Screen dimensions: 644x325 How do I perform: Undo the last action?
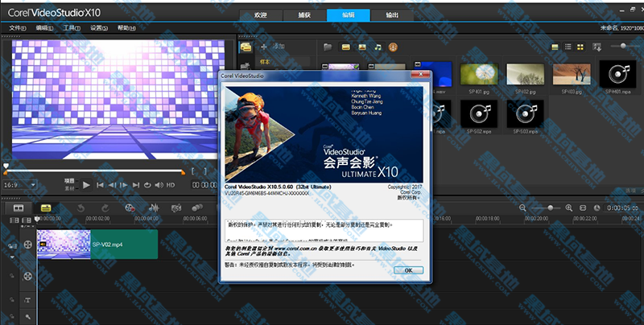point(80,208)
